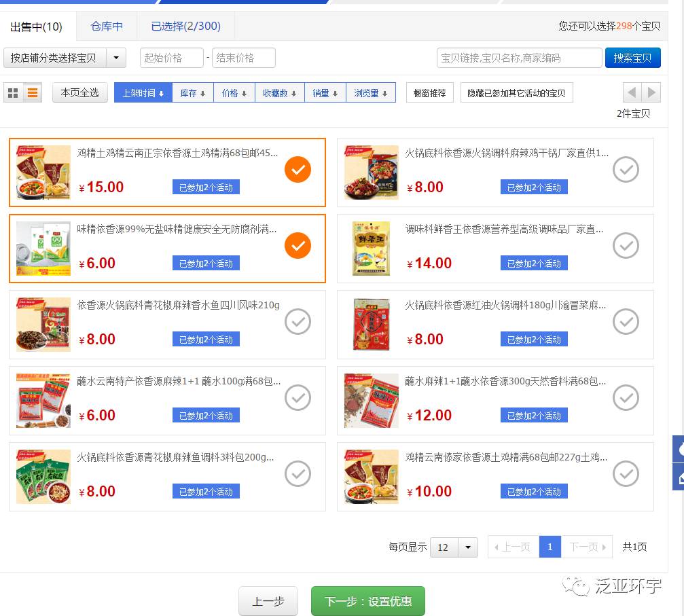
Task: Select the 红油火锅调料180g item checkmark
Action: tap(626, 321)
